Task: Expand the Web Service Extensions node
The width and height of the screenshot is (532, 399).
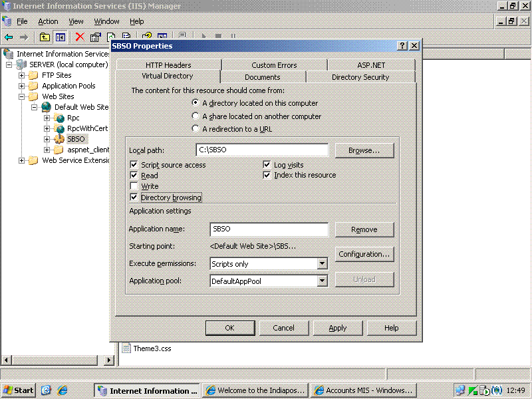Action: click(22, 160)
